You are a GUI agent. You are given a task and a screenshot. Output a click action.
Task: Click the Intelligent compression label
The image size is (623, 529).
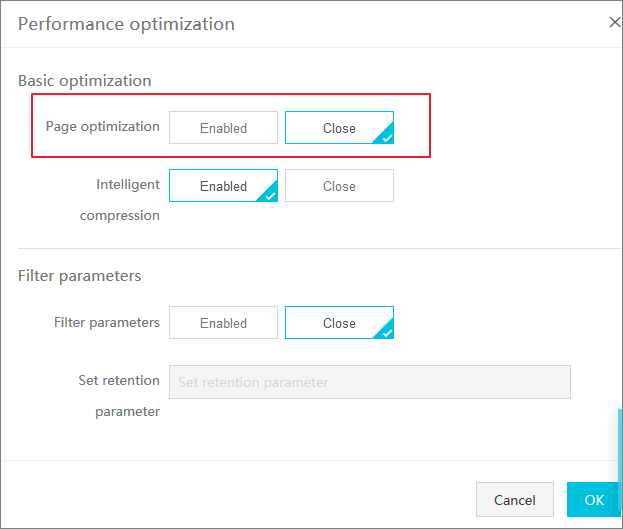(120, 200)
